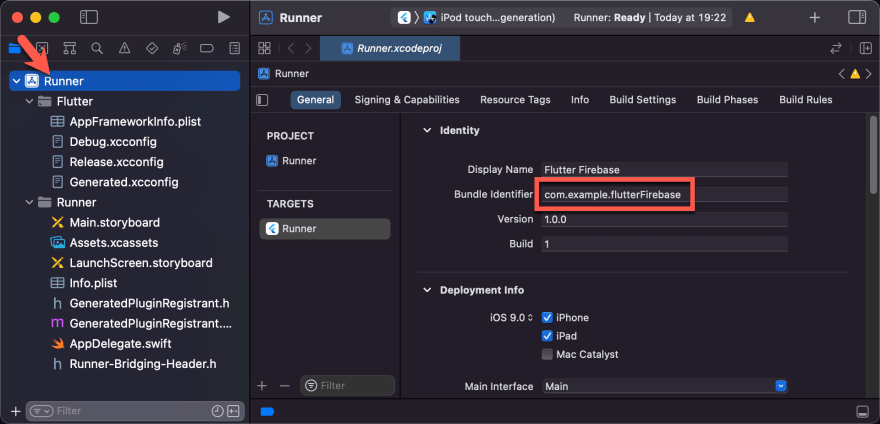Image resolution: width=880 pixels, height=424 pixels.
Task: Collapse the Deployment Info section
Action: (x=428, y=290)
